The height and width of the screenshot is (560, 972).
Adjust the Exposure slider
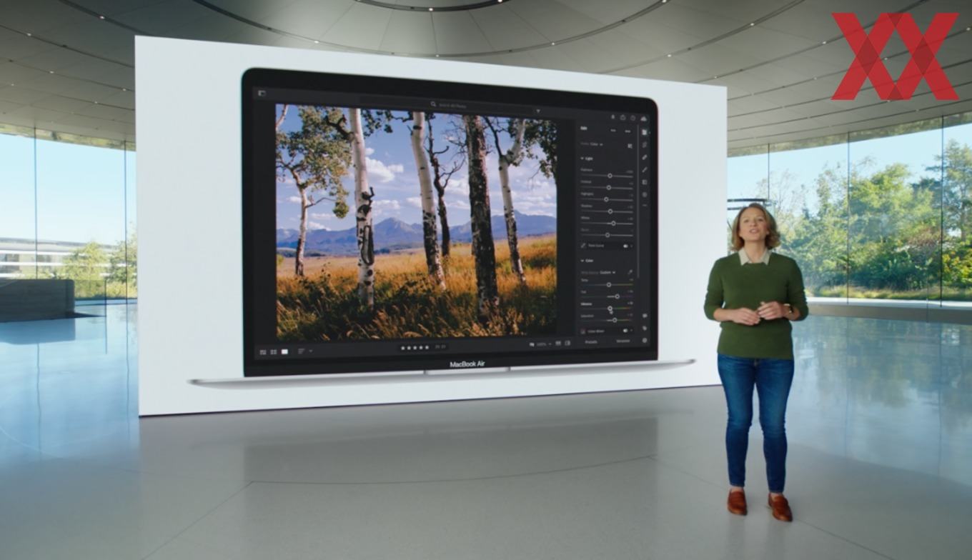coord(607,176)
